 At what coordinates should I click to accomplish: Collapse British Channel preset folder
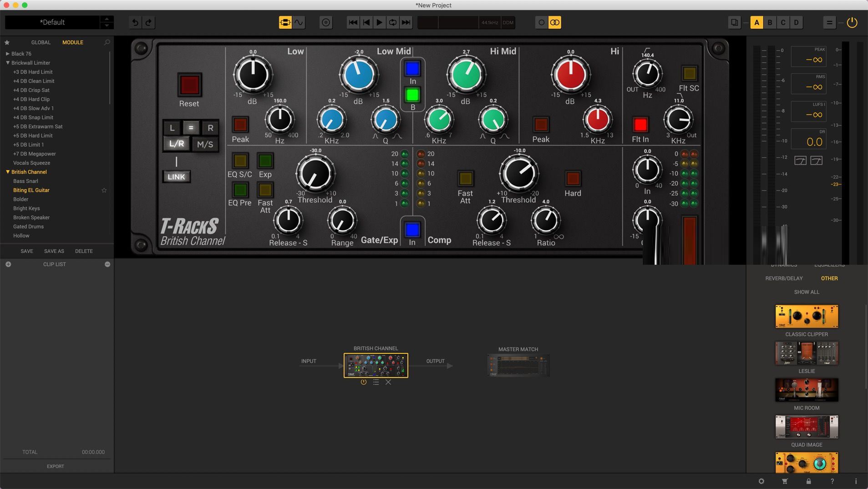point(7,172)
